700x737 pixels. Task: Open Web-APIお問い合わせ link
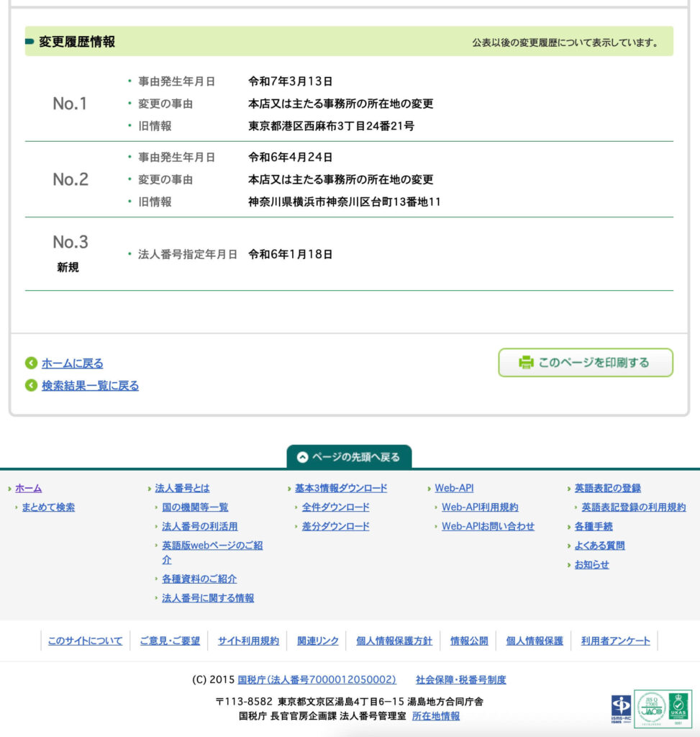click(488, 526)
